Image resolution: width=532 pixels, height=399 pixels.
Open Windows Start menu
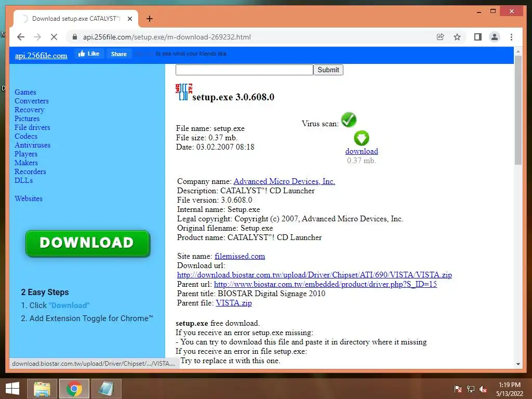click(x=12, y=389)
